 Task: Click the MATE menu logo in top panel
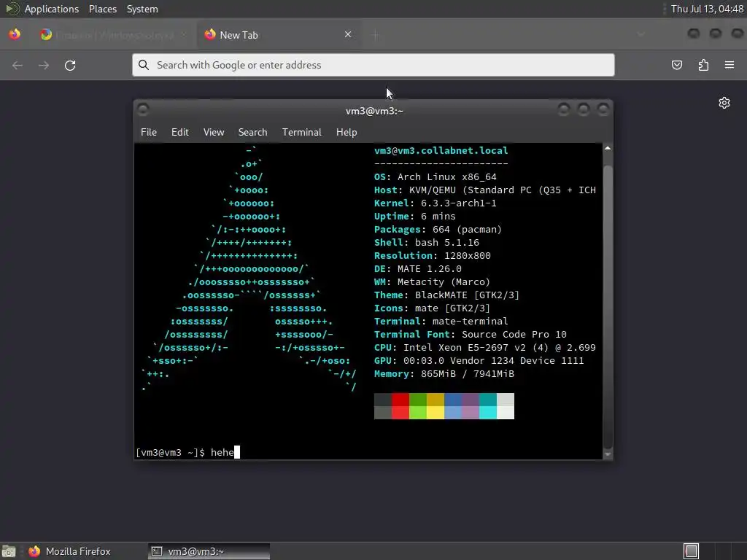[x=12, y=9]
